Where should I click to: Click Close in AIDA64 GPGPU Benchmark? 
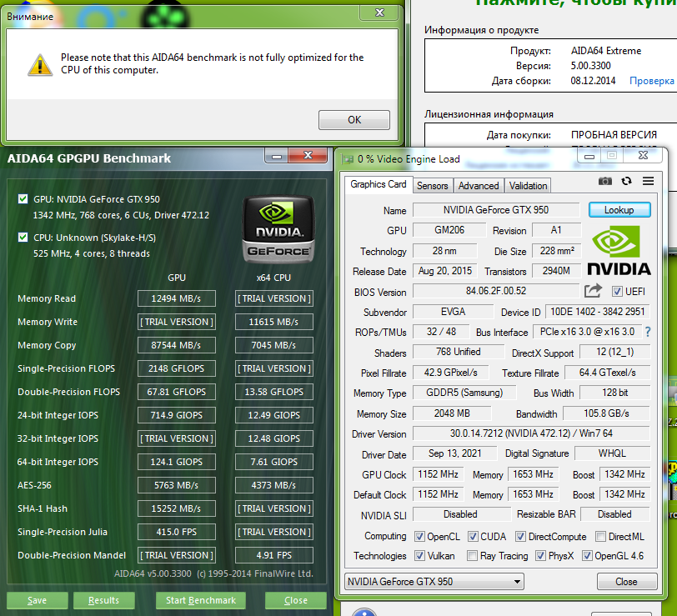pos(296,600)
